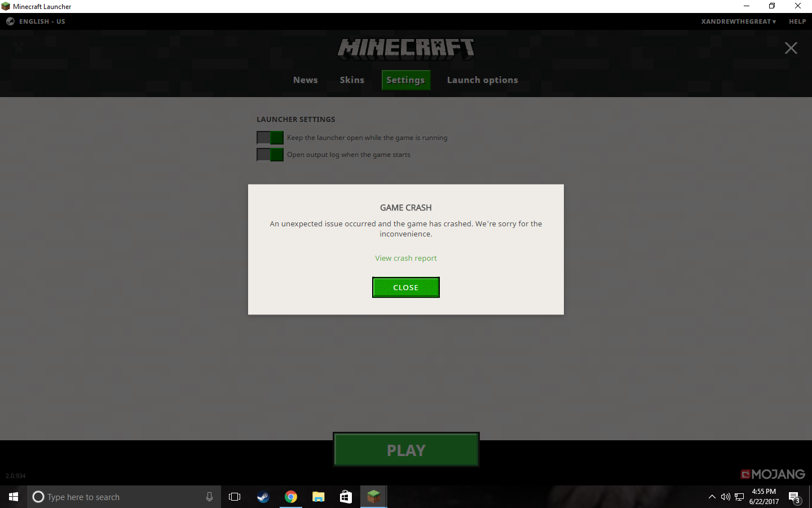
Task: Restore down the Minecraft Launcher window
Action: (772, 6)
